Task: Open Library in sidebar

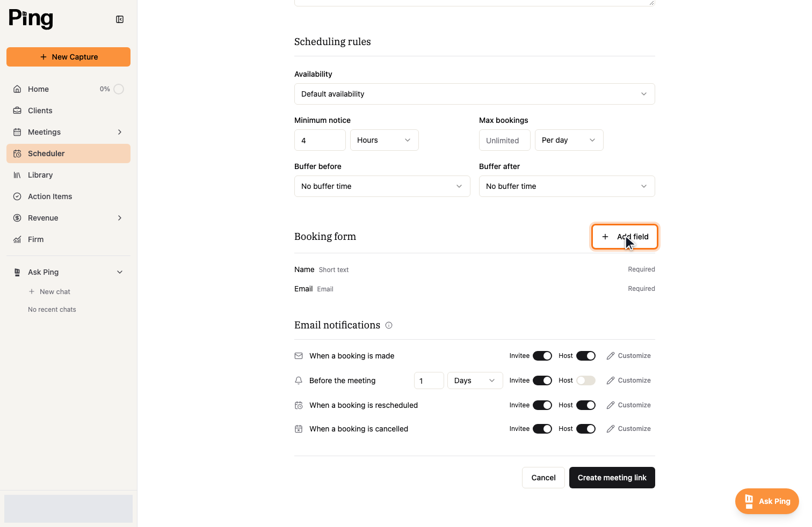Action: tap(68, 175)
